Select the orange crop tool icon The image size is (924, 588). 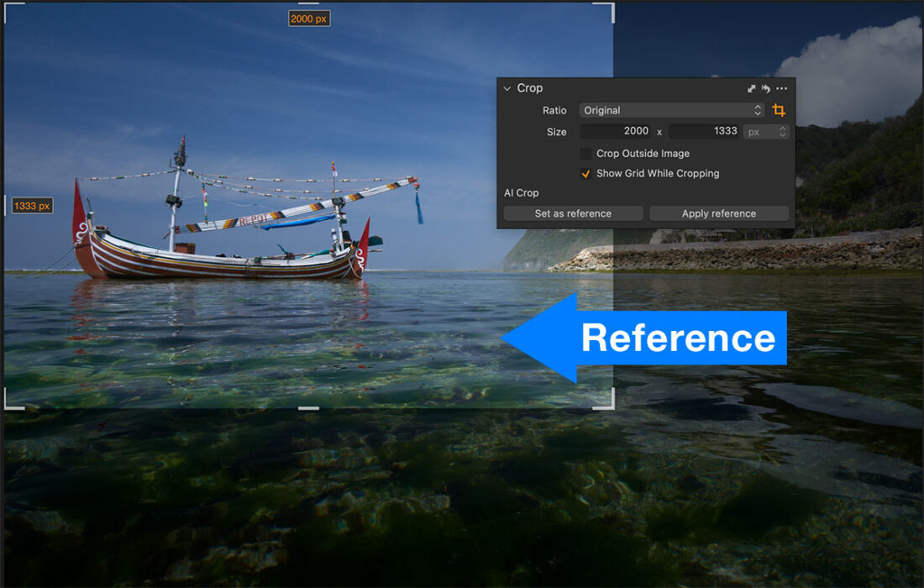pos(779,110)
